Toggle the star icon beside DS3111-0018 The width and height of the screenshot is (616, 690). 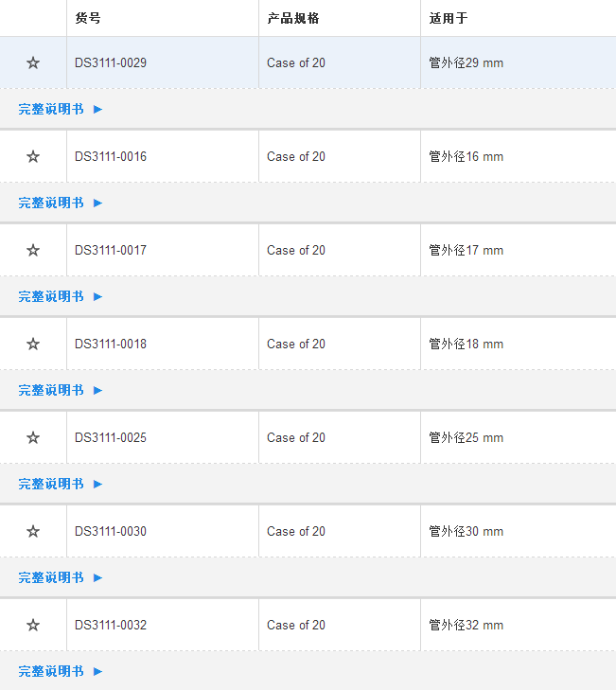point(33,344)
